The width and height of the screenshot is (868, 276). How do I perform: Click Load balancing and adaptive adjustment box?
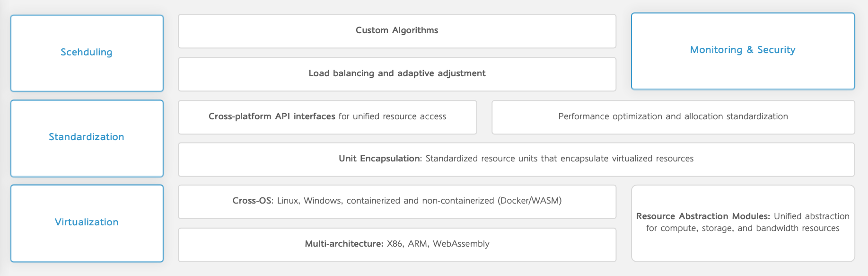(397, 74)
